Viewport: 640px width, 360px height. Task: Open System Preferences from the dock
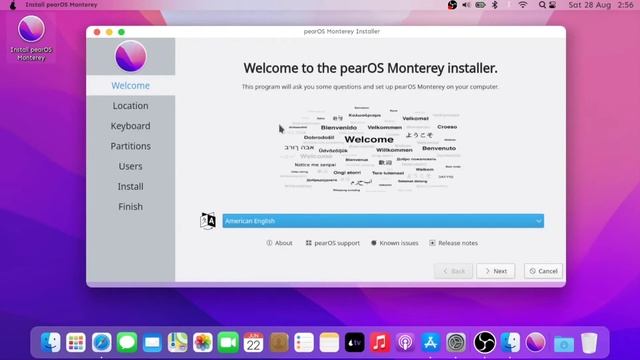pyautogui.click(x=456, y=342)
